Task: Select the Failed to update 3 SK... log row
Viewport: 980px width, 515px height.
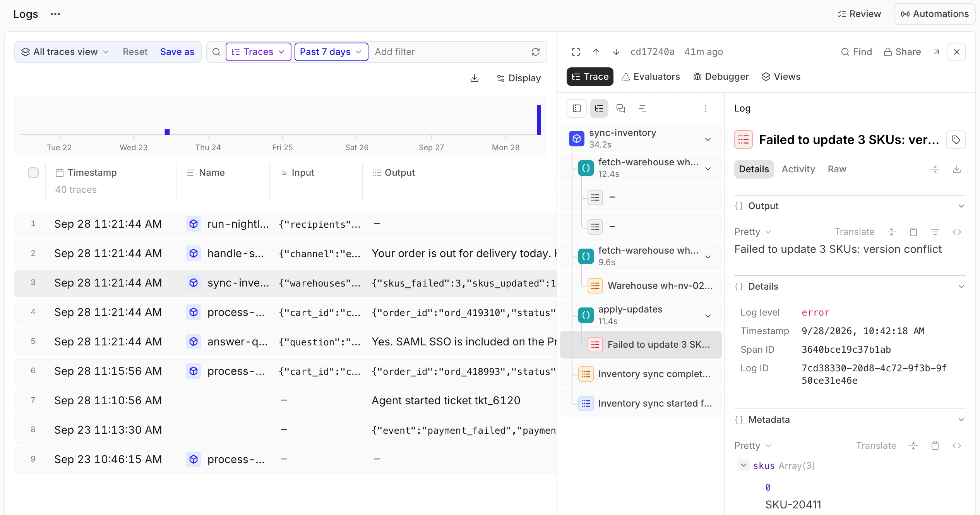Action: click(x=641, y=345)
